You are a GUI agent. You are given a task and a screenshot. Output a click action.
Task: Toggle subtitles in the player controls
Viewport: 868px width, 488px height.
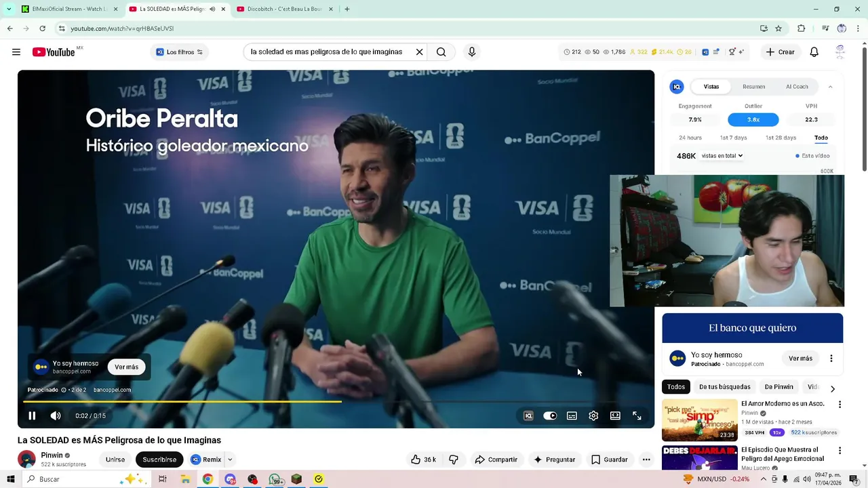coord(572,415)
